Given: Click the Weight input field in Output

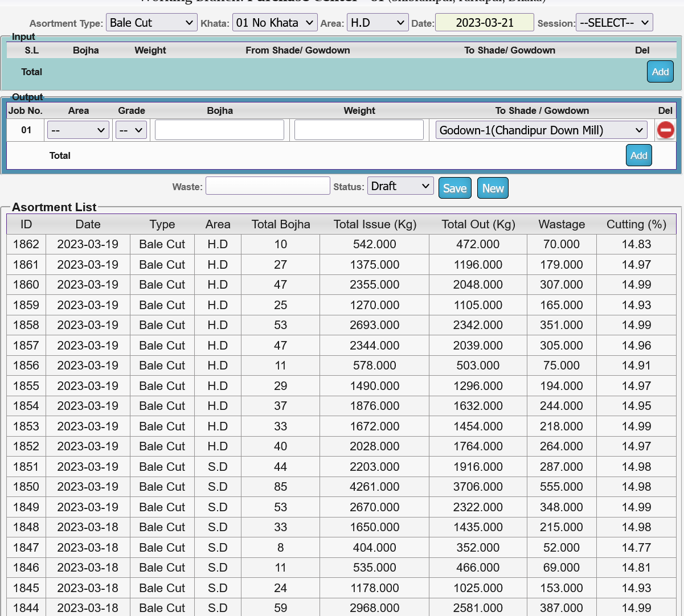Looking at the screenshot, I should (x=359, y=130).
